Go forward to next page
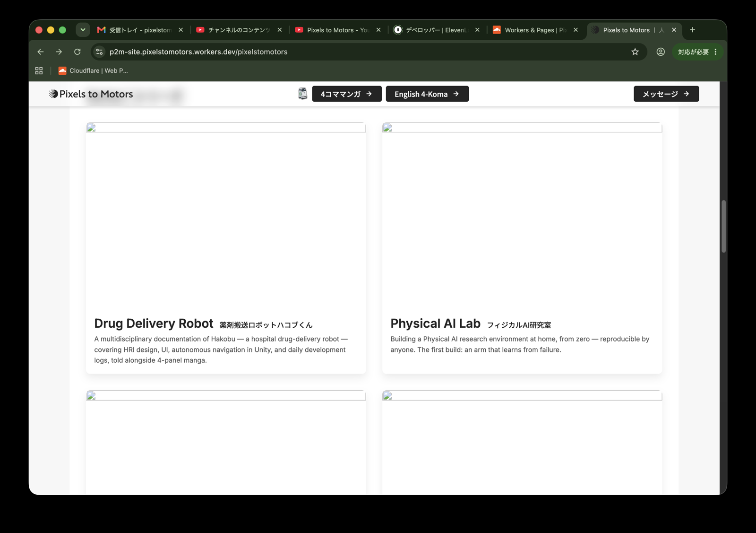Screen dimensions: 756x533 [x=59, y=52]
